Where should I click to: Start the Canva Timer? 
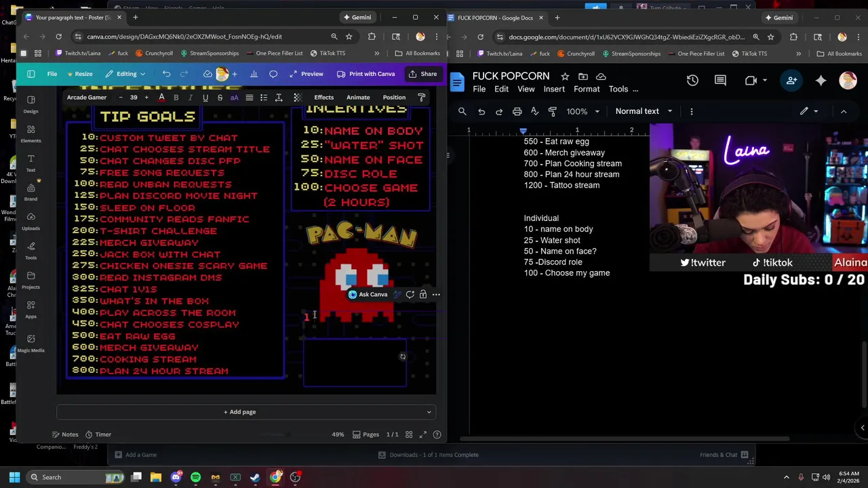pyautogui.click(x=98, y=434)
